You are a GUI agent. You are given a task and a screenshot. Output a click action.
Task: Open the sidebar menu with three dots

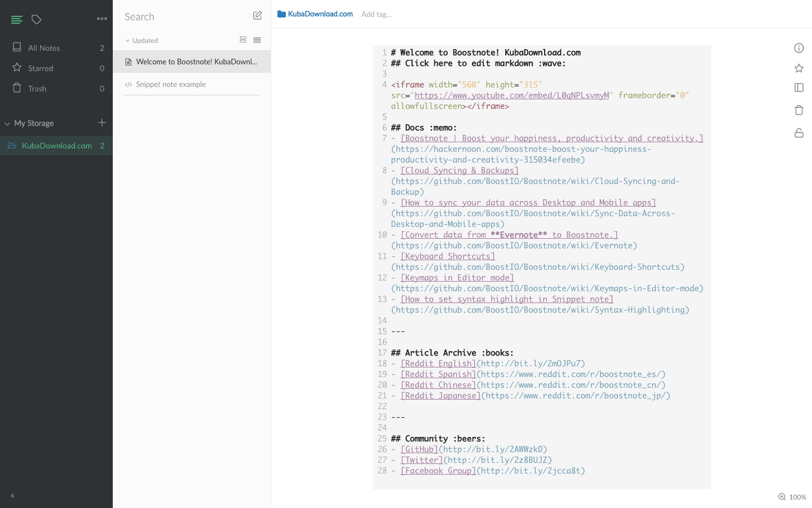[x=102, y=19]
